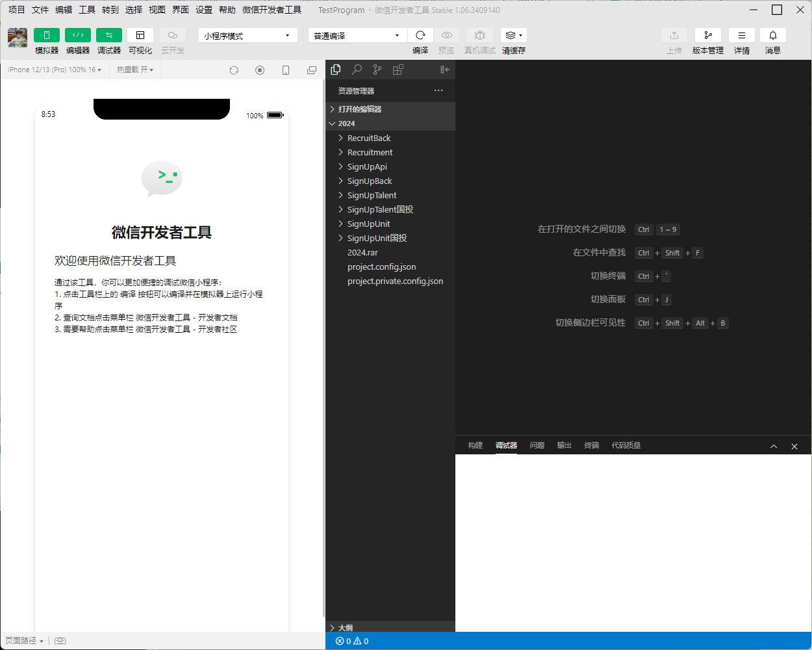Close the bottom debugger panel
The height and width of the screenshot is (650, 812).
[x=794, y=447]
